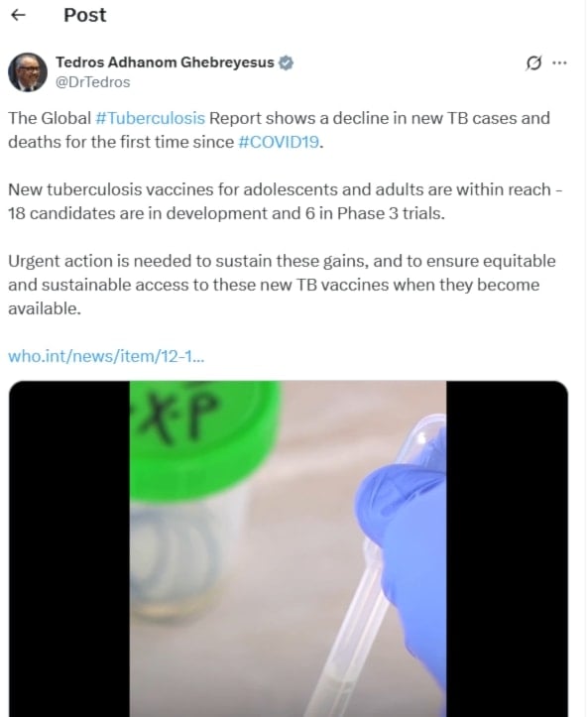The height and width of the screenshot is (717, 588).
Task: Open the #Tuberculosis hashtag
Action: click(150, 118)
